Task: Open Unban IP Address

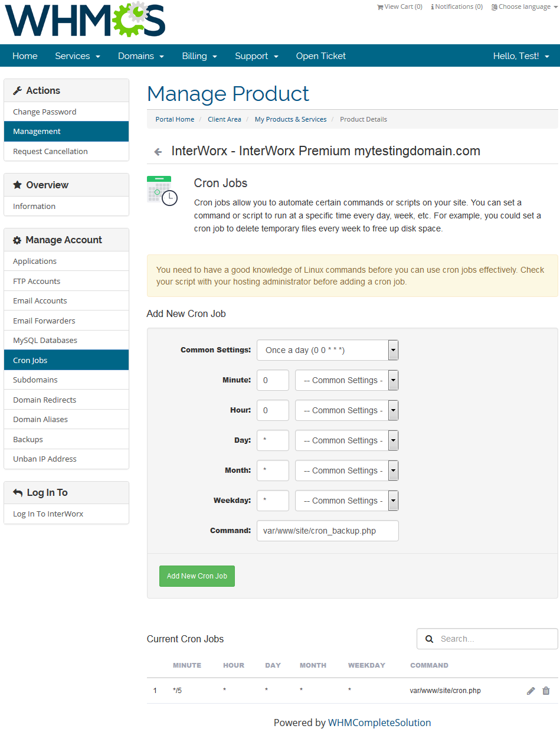Action: coord(66,459)
